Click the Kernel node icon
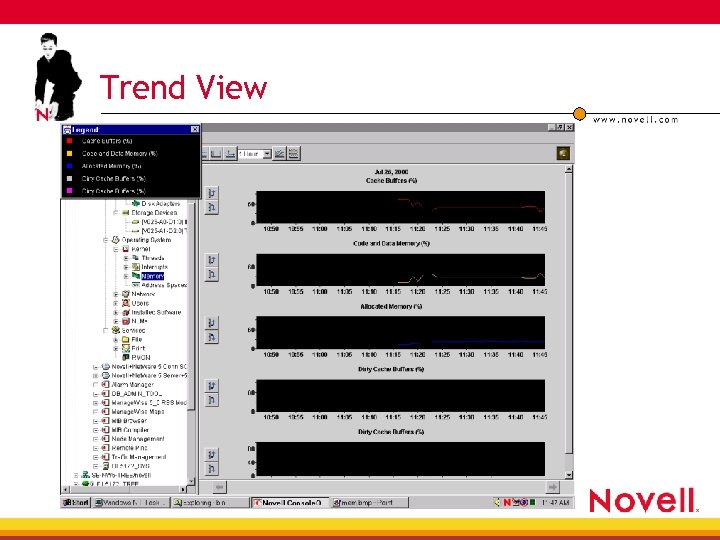Image resolution: width=720 pixels, height=540 pixels. (126, 249)
